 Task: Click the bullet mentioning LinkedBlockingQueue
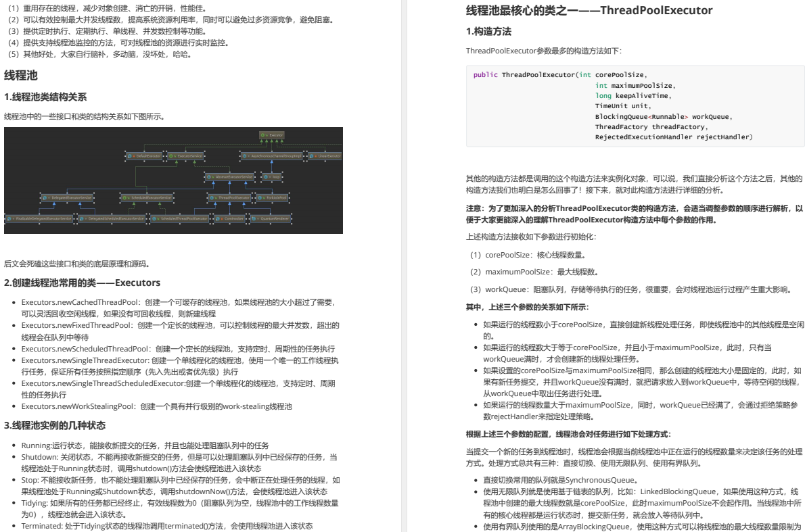[x=641, y=504]
